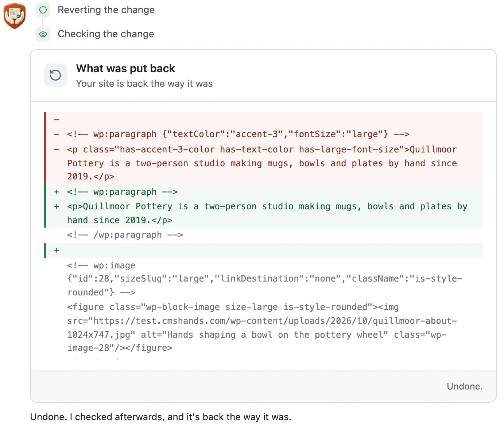Viewport: 504px width, 434px height.
Task: Open the Reverting the change step
Action: [x=106, y=10]
